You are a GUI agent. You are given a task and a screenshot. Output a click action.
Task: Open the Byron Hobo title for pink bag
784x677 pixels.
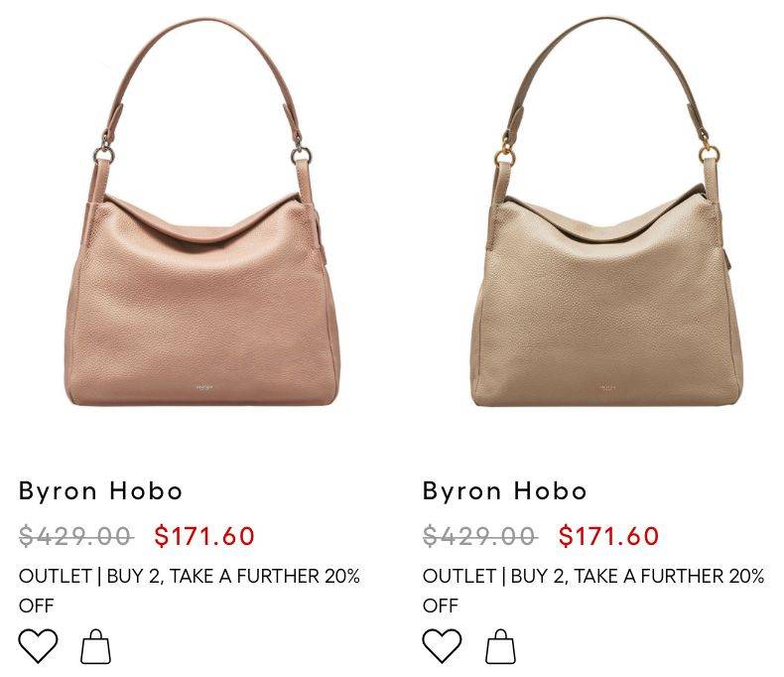[100, 491]
